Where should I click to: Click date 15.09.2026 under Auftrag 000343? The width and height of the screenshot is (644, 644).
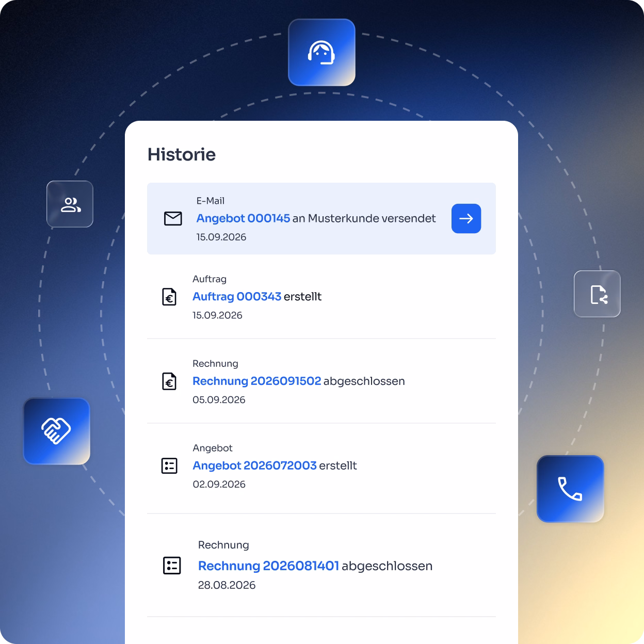click(217, 315)
